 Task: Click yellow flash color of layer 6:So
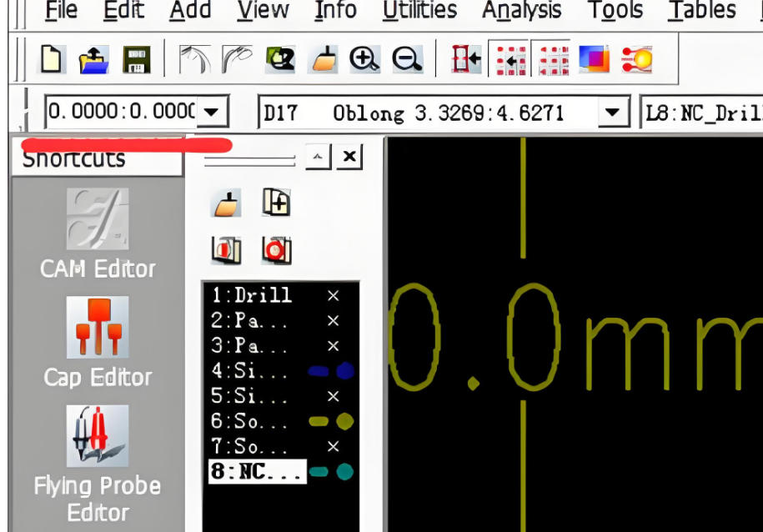click(x=345, y=421)
